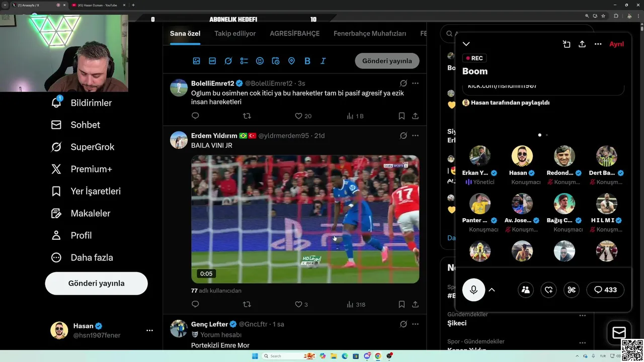The image size is (644, 362).
Task: Open Sohbet messages in sidebar
Action: 75,125
